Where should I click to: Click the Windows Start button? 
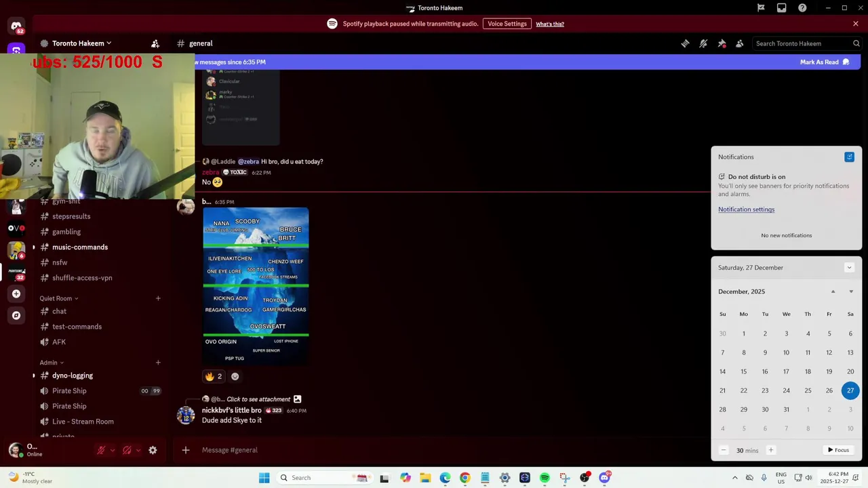(x=264, y=478)
